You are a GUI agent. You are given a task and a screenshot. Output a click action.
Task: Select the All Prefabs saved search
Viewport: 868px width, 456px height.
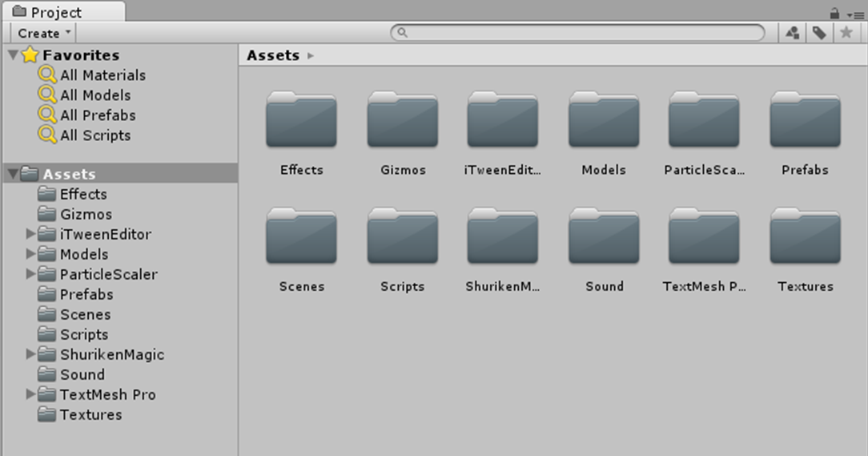point(97,115)
